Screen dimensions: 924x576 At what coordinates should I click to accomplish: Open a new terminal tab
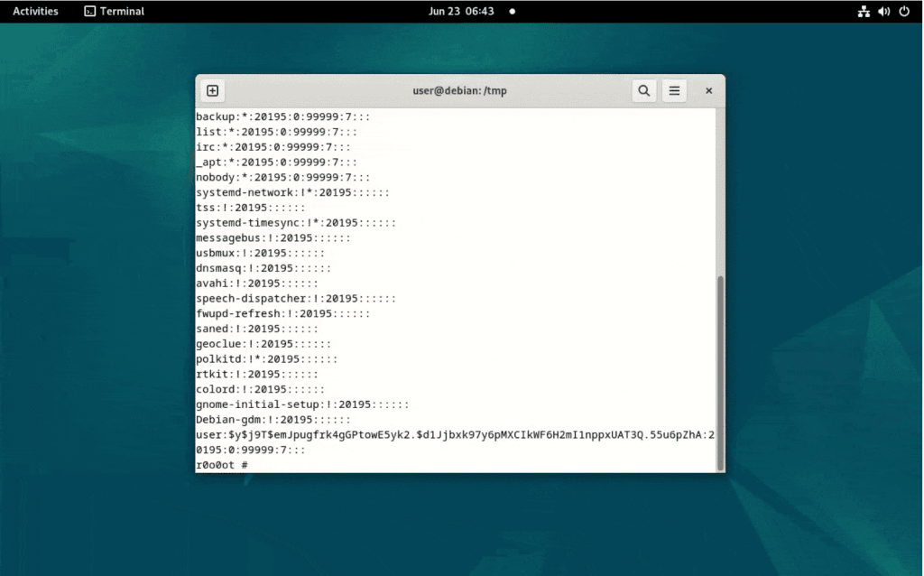pos(213,91)
